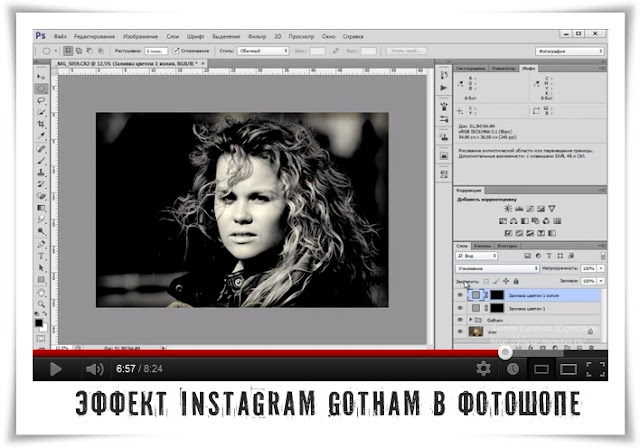Open the layer filter kind dropdown

click(477, 256)
